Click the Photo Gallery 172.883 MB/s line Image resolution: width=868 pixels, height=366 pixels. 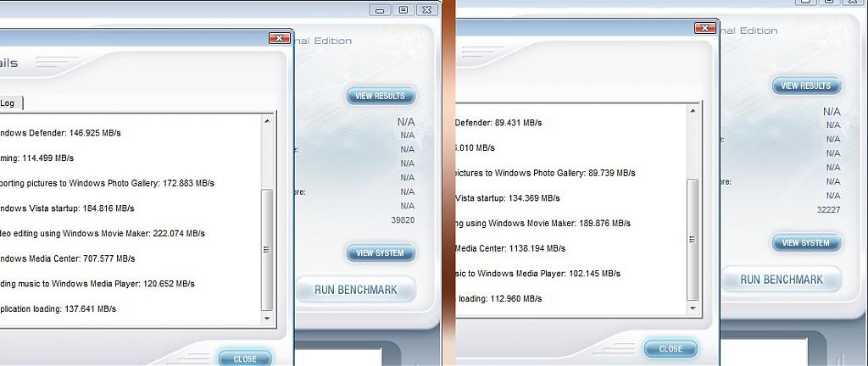click(108, 183)
